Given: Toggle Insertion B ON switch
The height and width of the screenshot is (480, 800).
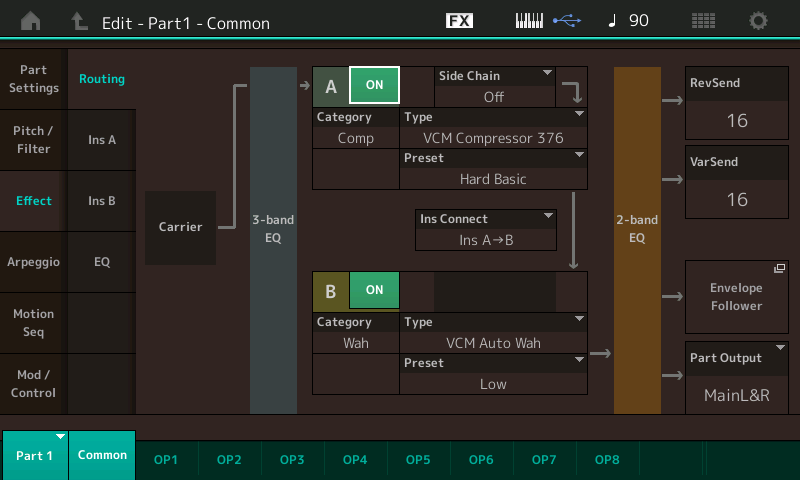Looking at the screenshot, I should click(374, 290).
